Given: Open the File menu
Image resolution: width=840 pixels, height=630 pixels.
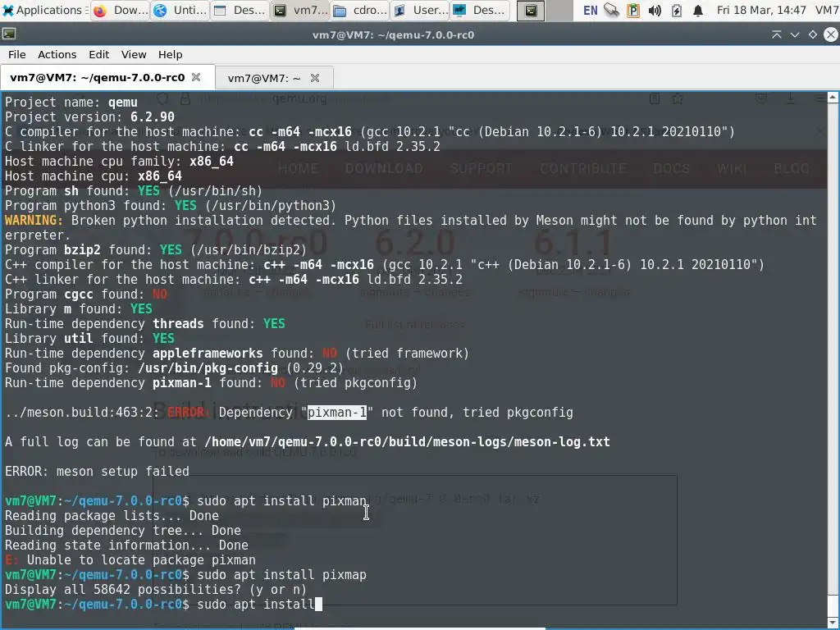Looking at the screenshot, I should click(x=16, y=55).
